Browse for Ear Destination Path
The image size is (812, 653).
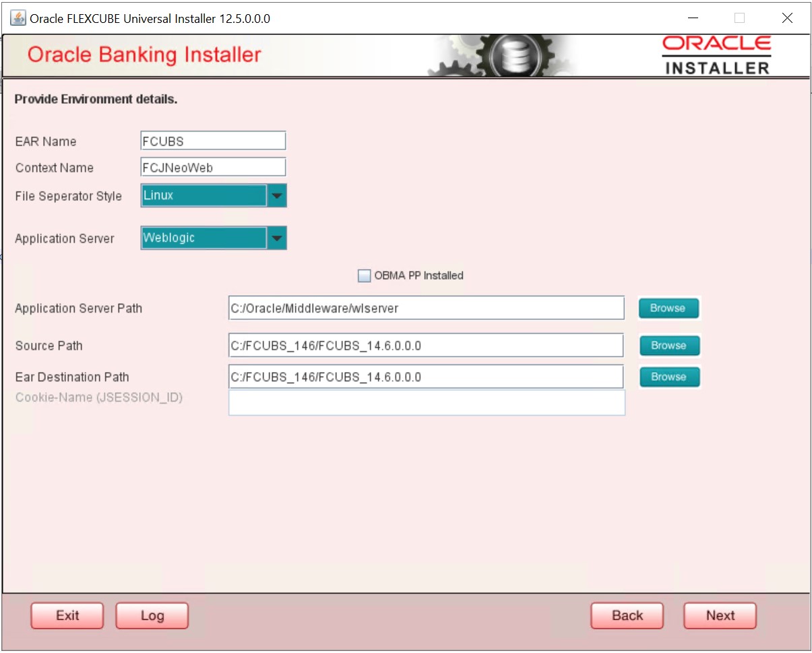(x=669, y=377)
